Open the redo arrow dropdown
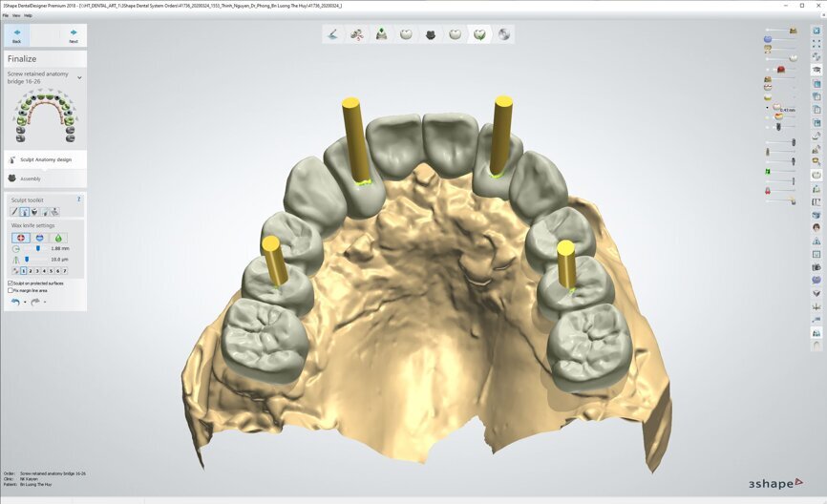 point(45,303)
